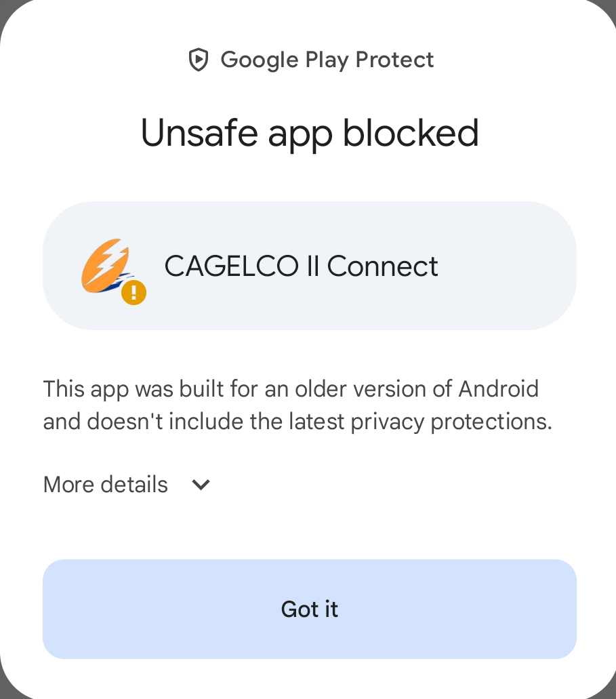Select the Google Play Protect header text
Viewport: 616px width, 699px height.
[327, 60]
